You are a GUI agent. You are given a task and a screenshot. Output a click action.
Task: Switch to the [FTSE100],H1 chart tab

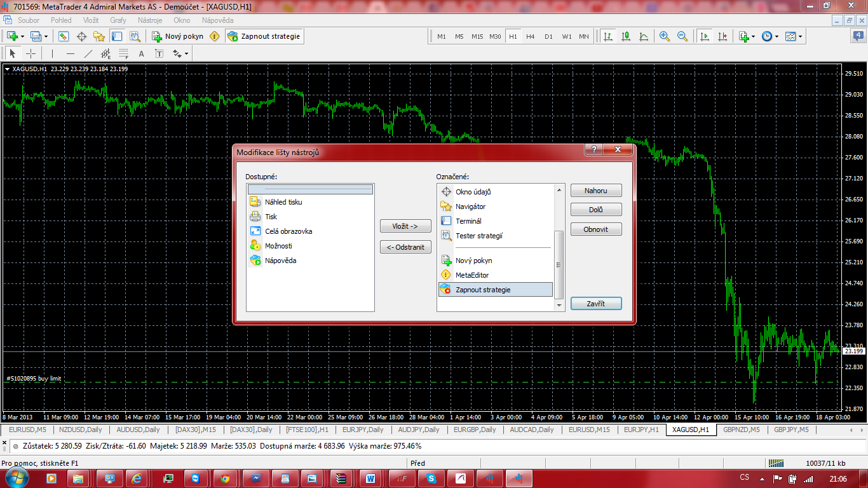pos(307,430)
